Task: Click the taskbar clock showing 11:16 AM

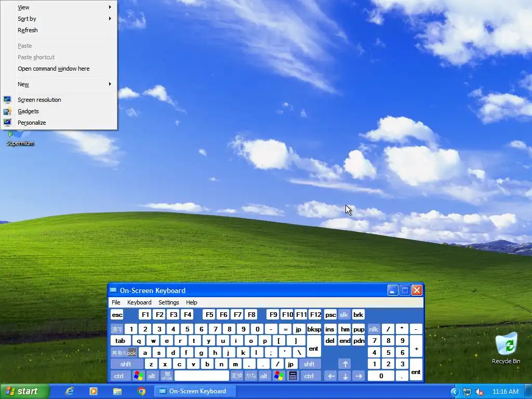Action: (505, 392)
